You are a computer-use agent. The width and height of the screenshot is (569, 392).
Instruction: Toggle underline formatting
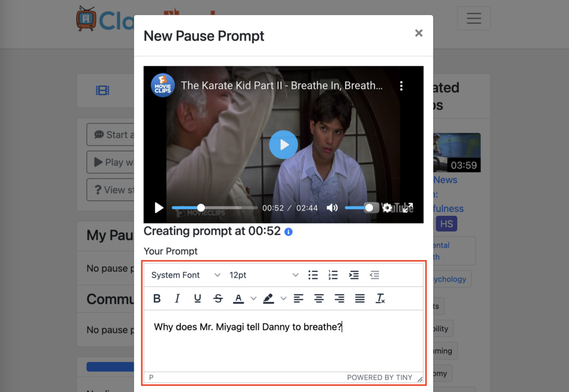tap(197, 299)
